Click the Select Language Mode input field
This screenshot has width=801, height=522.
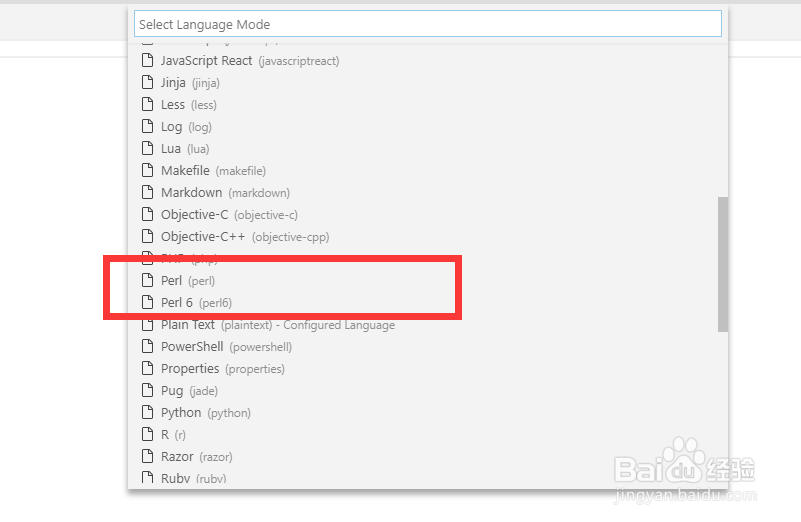click(x=428, y=23)
